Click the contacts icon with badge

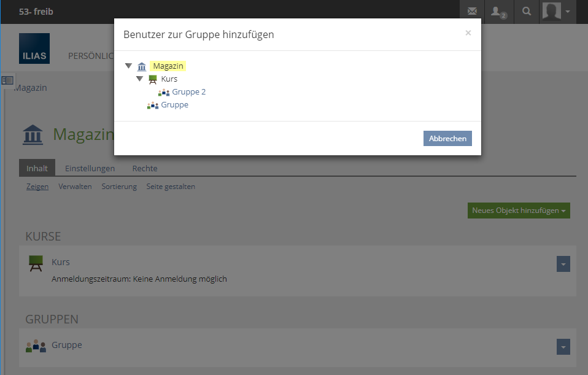click(498, 12)
